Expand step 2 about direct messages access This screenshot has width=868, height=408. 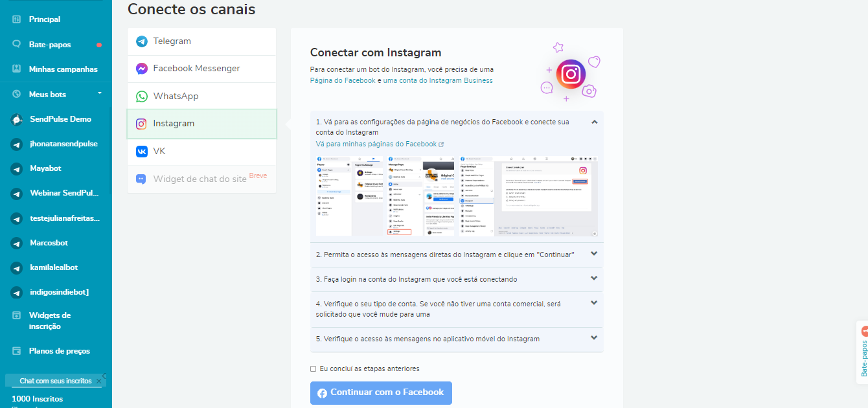click(594, 254)
